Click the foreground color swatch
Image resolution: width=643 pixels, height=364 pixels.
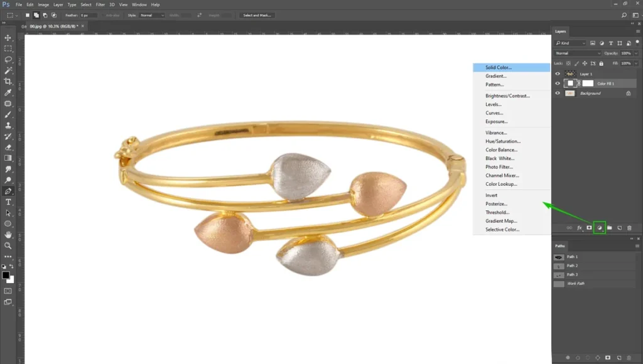tap(5, 275)
